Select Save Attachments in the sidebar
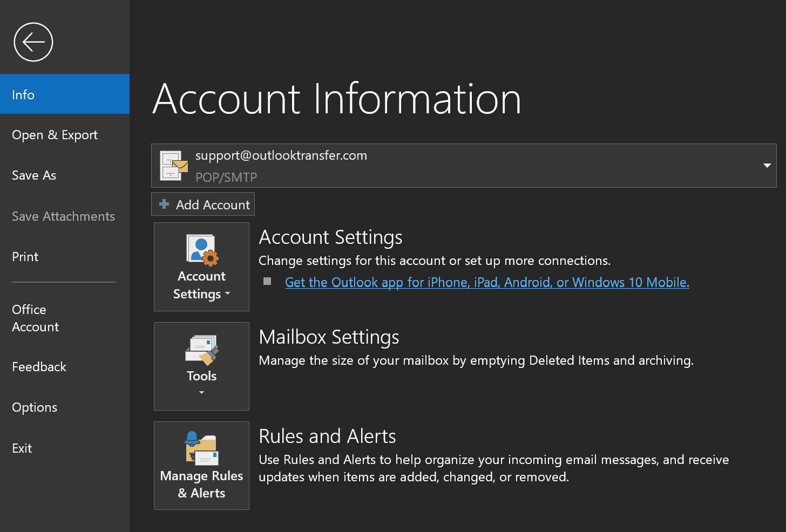786x532 pixels. pos(65,216)
